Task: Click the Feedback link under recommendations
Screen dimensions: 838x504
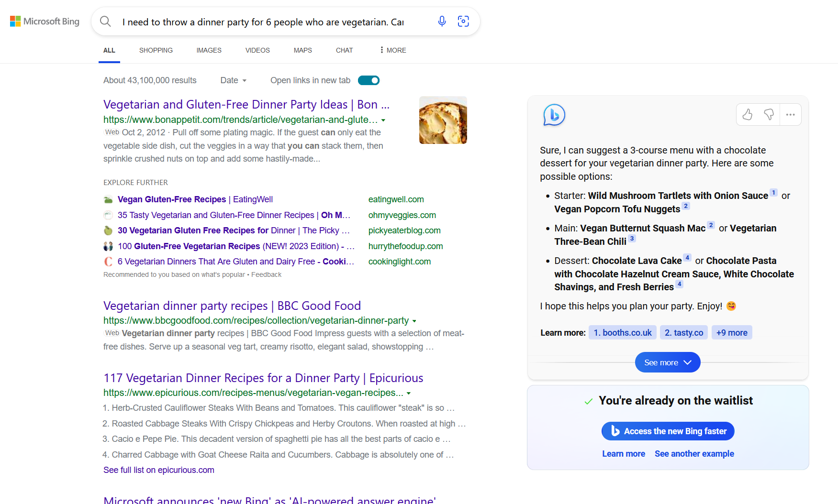Action: tap(266, 274)
